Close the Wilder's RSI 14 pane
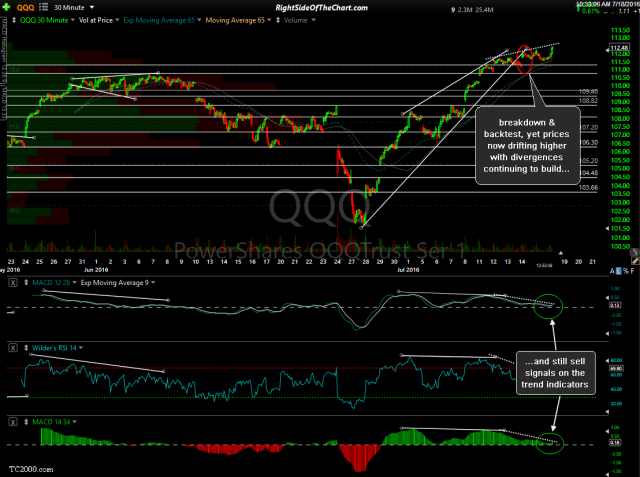This screenshot has width=640, height=477. tap(13, 348)
